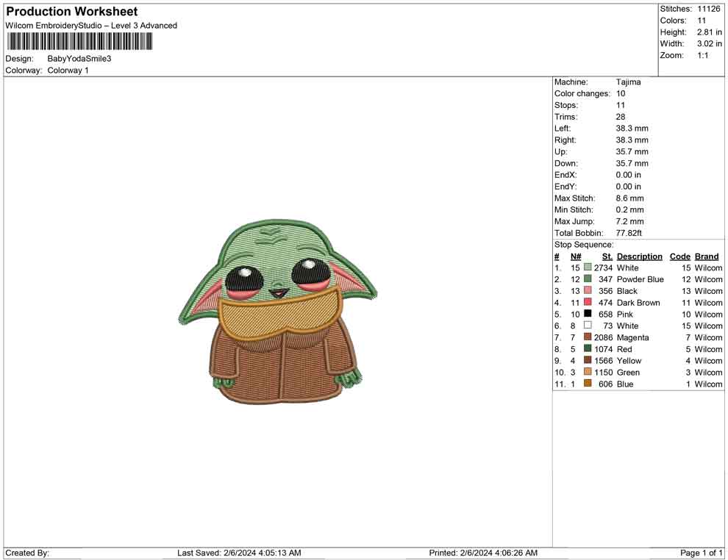Click the pink swatch in stop 3
This screenshot has height=560, width=728.
point(588,291)
